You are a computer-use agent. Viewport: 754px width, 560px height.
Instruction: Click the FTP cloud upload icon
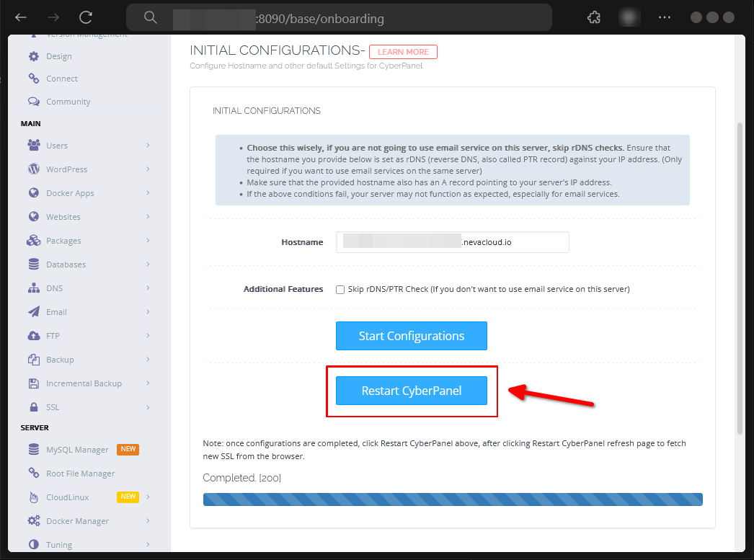pyautogui.click(x=34, y=336)
